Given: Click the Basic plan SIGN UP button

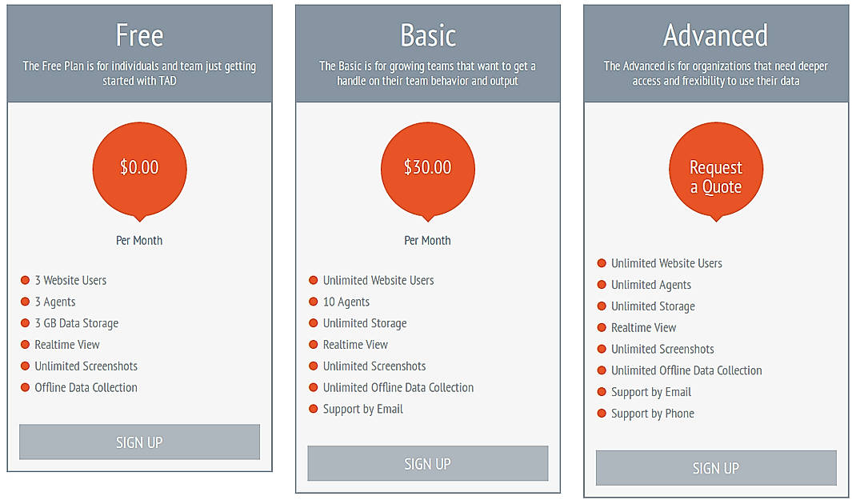Looking at the screenshot, I should [427, 463].
